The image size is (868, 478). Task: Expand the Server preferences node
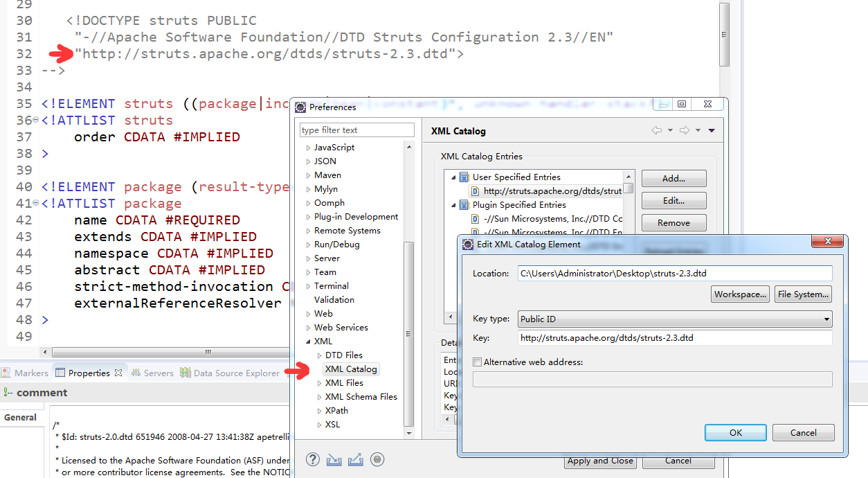coord(308,258)
